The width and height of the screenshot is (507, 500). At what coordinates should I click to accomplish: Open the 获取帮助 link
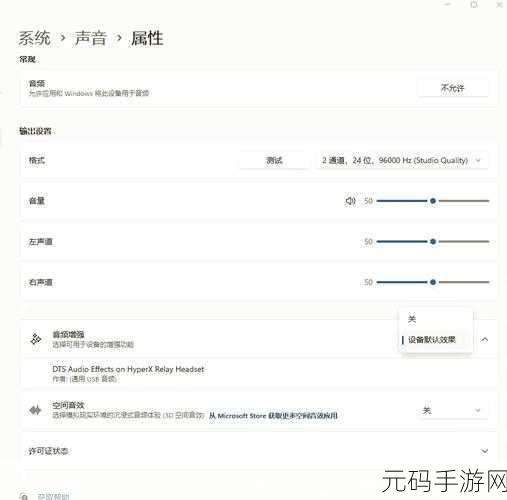[x=53, y=497]
